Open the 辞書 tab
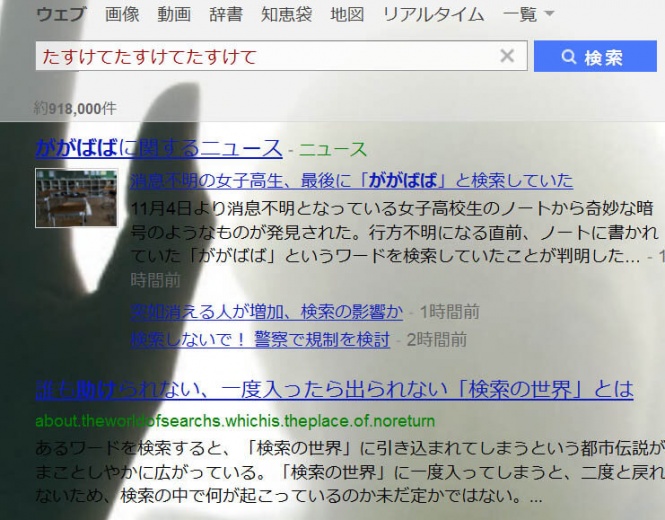 226,15
